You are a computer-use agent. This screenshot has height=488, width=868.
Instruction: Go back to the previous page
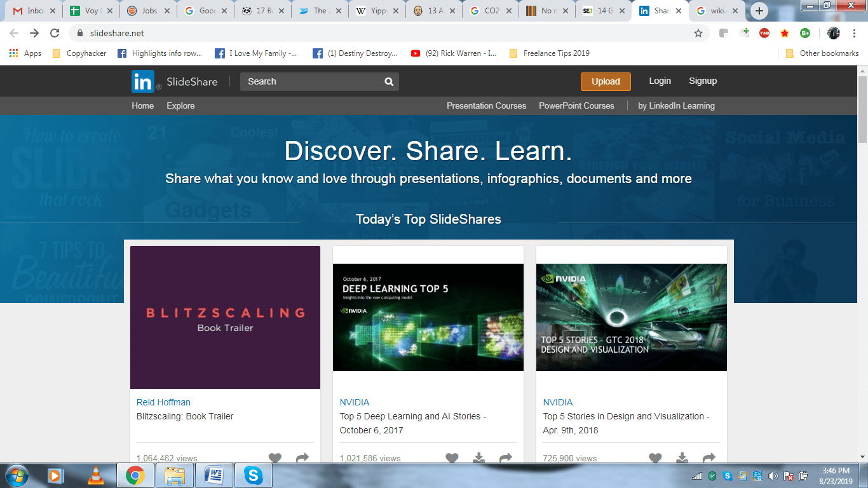click(14, 33)
